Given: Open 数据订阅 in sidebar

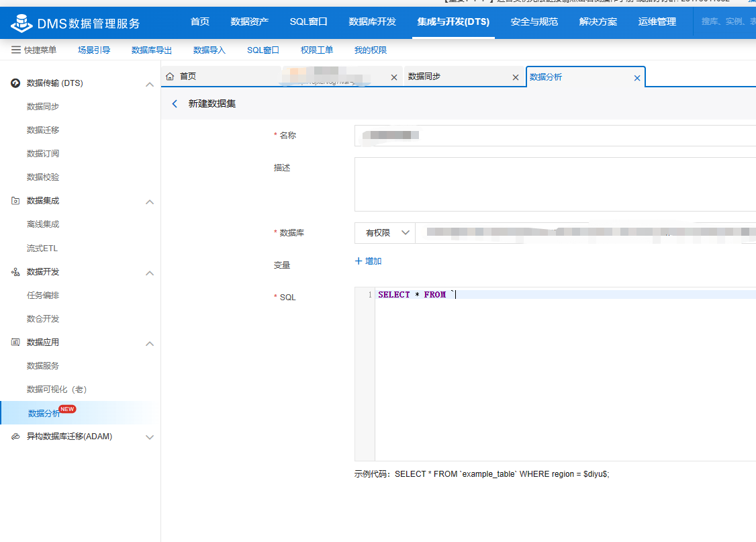Looking at the screenshot, I should 43,154.
